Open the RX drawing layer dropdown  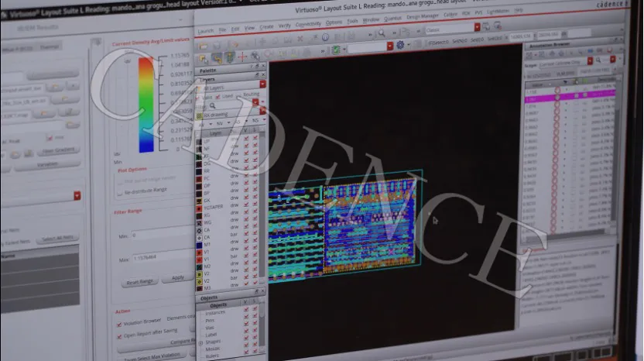pos(262,111)
